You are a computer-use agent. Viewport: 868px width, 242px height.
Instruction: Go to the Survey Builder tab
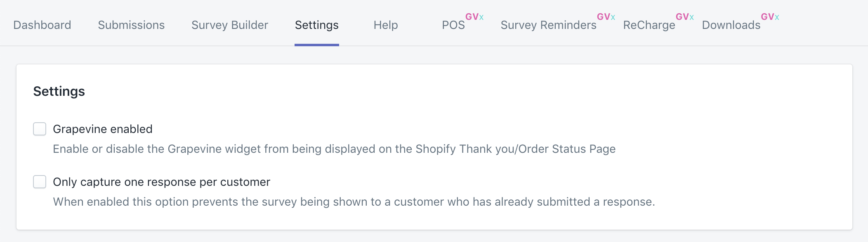click(x=230, y=25)
